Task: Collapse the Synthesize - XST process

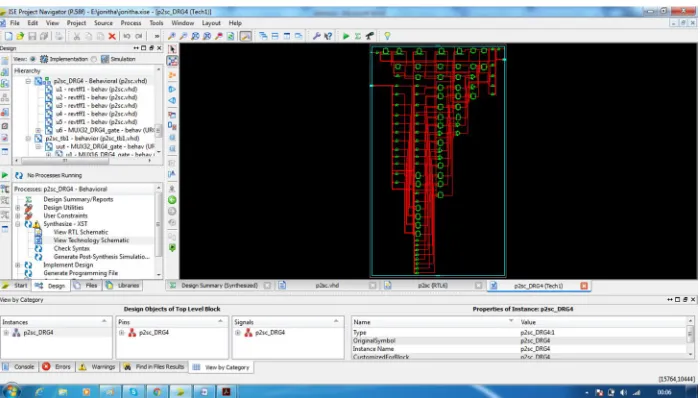Action: 17,224
